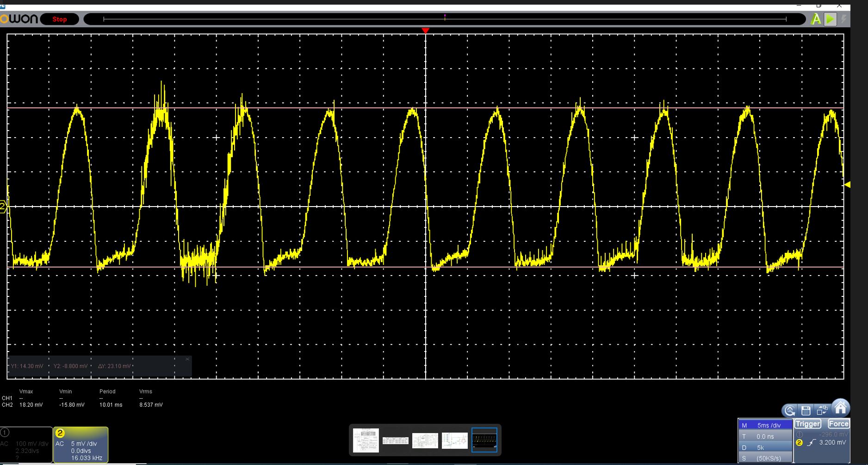Click the reset-to-default home icon
Image resolution: width=868 pixels, height=465 pixels.
(x=790, y=410)
